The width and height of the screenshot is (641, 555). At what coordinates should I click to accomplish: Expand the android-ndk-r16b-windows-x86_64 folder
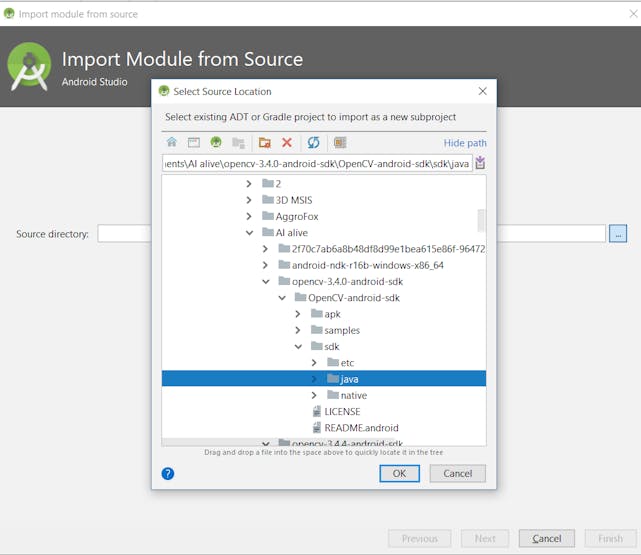pos(265,265)
